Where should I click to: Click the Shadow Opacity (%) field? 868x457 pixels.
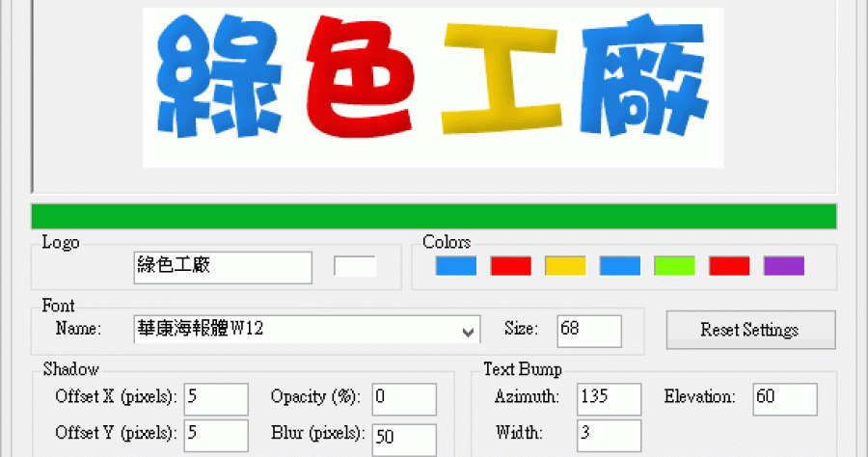404,399
